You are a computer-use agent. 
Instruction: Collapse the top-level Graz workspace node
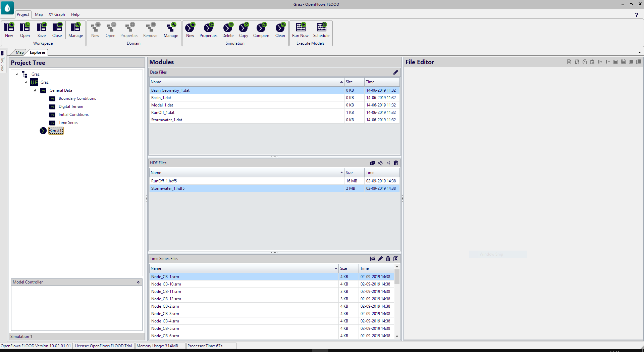click(16, 74)
